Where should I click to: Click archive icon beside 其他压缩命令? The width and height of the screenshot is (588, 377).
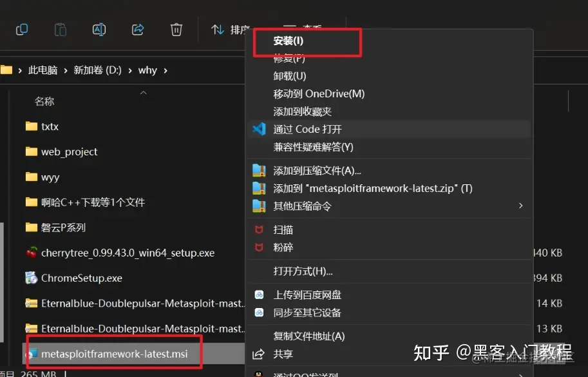(259, 206)
